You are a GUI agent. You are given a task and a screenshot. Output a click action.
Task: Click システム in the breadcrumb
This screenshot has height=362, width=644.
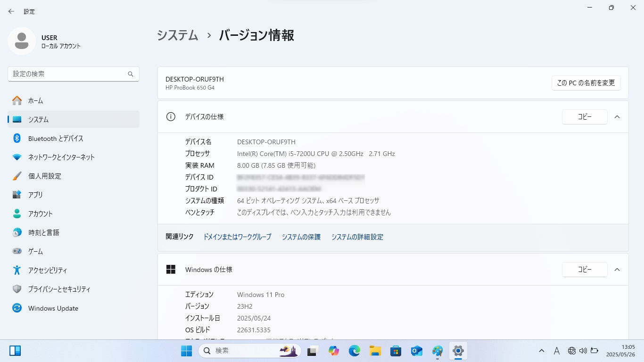[x=178, y=35]
